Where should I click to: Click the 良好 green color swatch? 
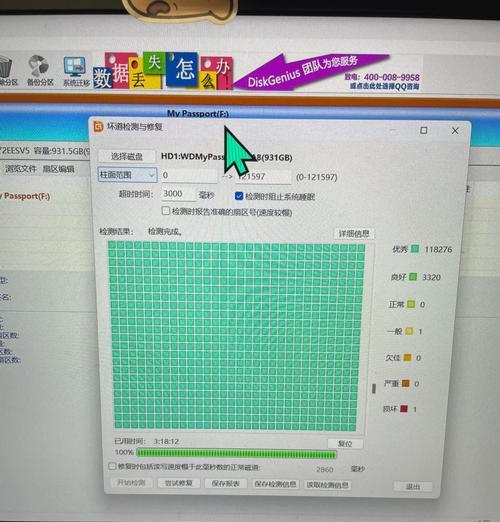tap(413, 277)
